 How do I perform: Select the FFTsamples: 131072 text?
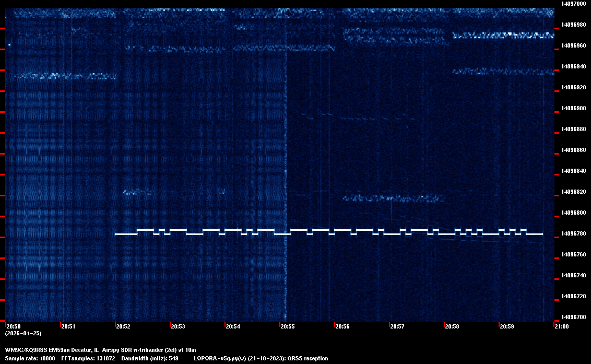[88, 358]
